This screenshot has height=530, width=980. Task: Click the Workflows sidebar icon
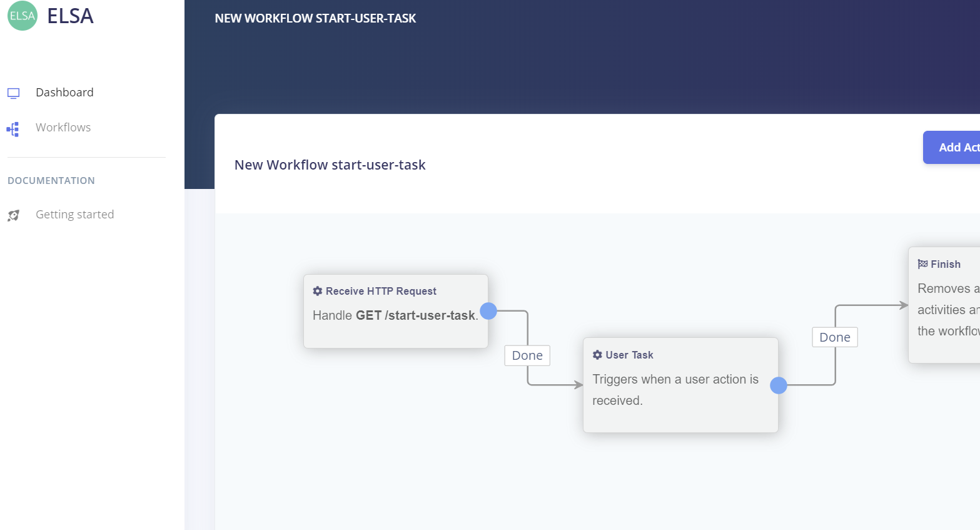[13, 128]
